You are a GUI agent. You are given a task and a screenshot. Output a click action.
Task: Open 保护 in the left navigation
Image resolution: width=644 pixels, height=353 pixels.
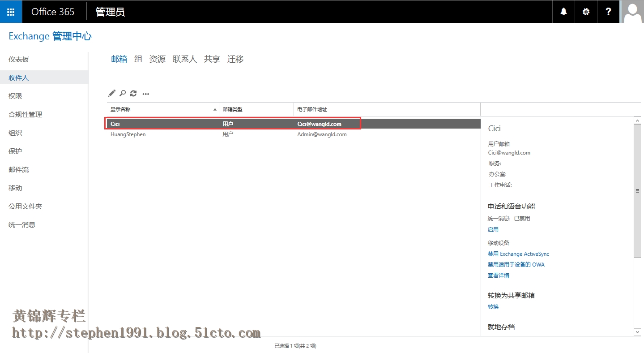(x=15, y=151)
